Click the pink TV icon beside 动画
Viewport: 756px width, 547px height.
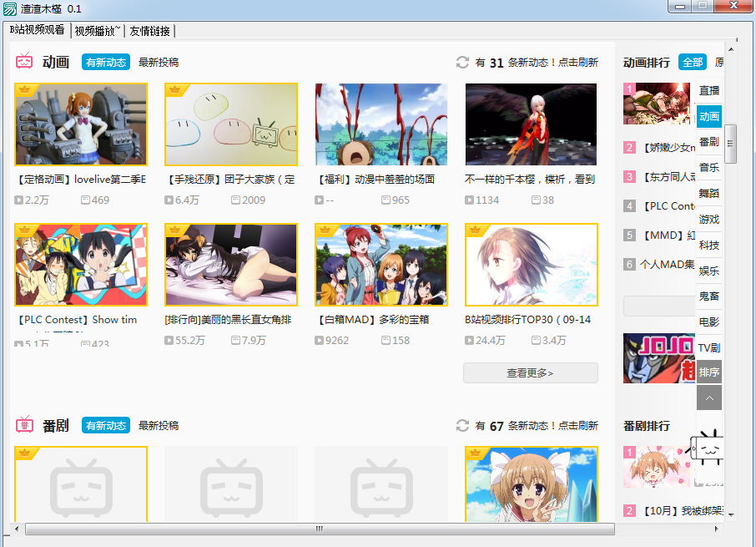click(x=24, y=61)
